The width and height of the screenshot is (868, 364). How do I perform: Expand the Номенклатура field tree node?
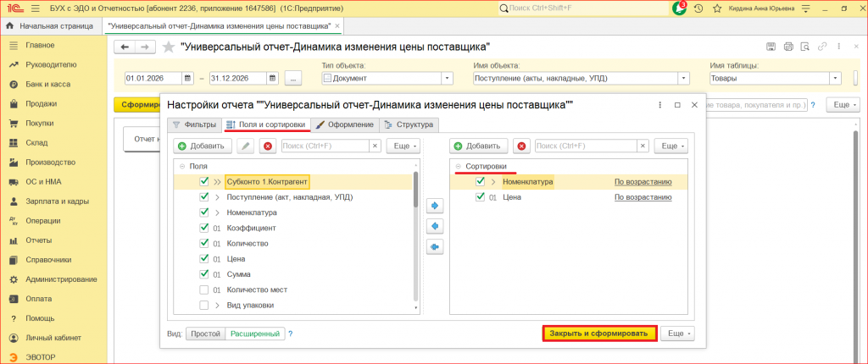click(x=217, y=212)
